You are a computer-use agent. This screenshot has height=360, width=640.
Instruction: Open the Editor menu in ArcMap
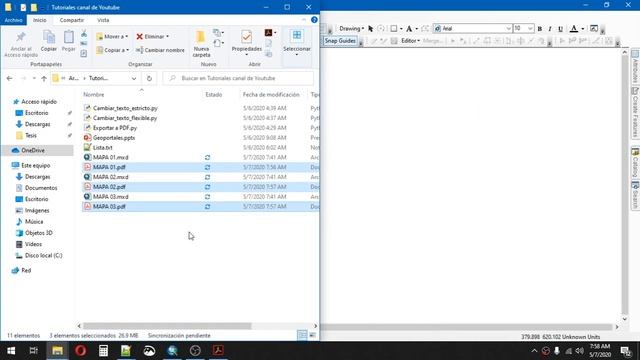(x=410, y=41)
